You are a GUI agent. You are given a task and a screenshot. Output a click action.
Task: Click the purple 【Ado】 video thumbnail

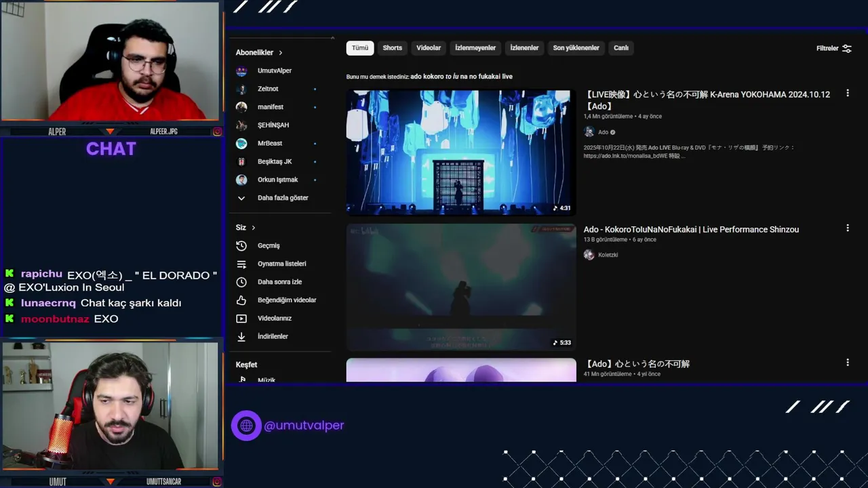461,370
